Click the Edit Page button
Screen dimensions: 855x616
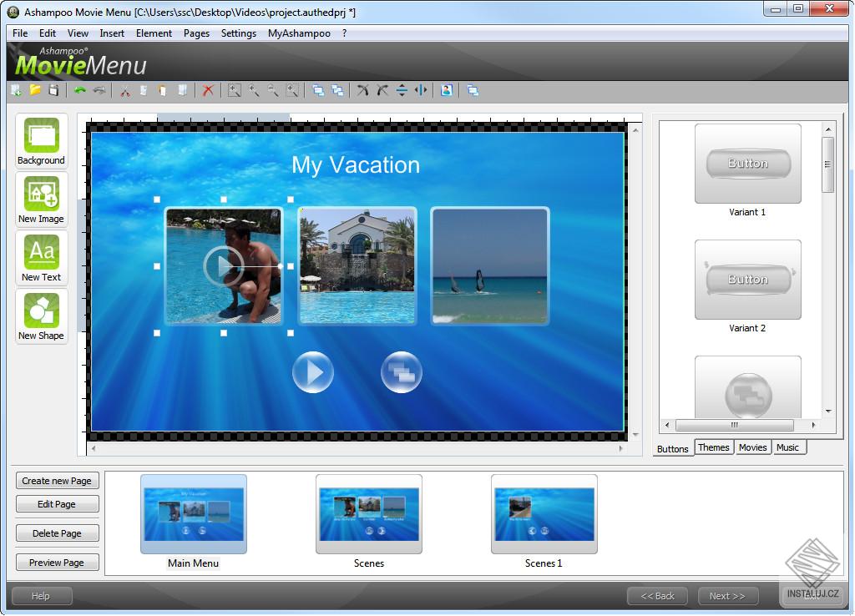(57, 504)
